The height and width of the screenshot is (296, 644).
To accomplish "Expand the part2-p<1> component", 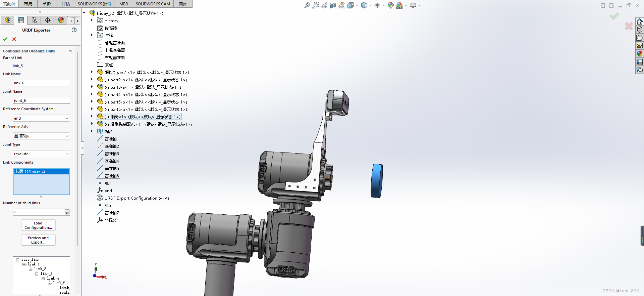I will coord(92,79).
